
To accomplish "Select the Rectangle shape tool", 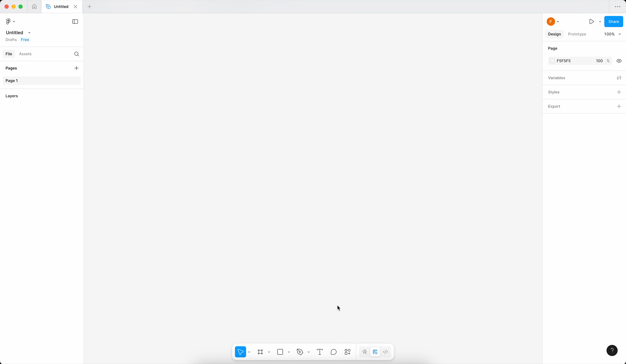I will tap(280, 352).
